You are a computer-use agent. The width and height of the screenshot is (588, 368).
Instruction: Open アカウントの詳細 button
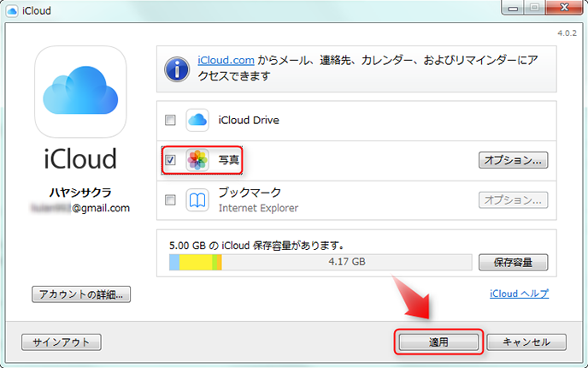click(81, 294)
